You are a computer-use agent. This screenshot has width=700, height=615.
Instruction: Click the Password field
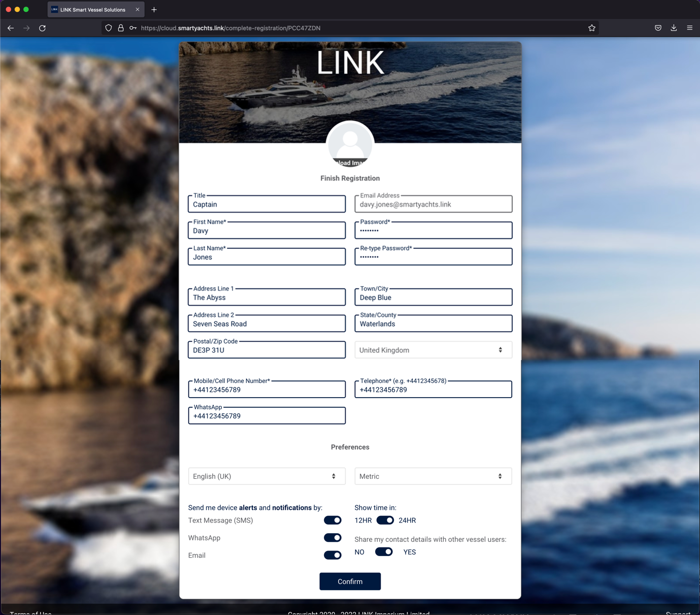(x=433, y=231)
